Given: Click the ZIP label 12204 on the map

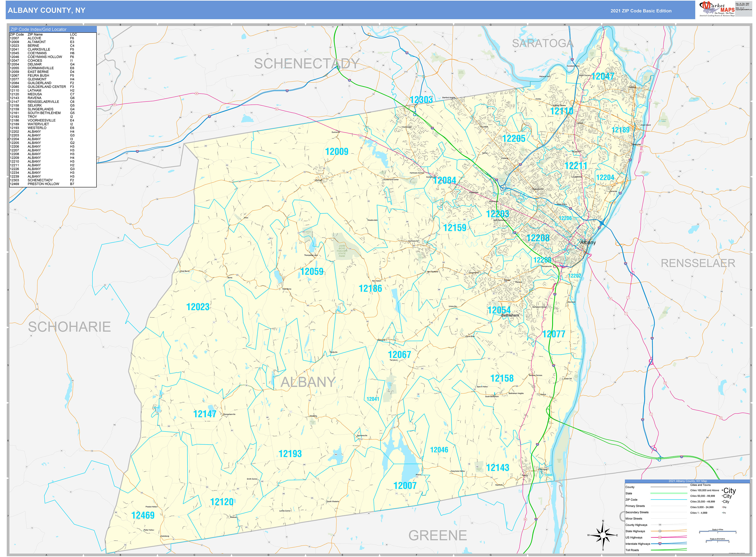Looking at the screenshot, I should 605,178.
